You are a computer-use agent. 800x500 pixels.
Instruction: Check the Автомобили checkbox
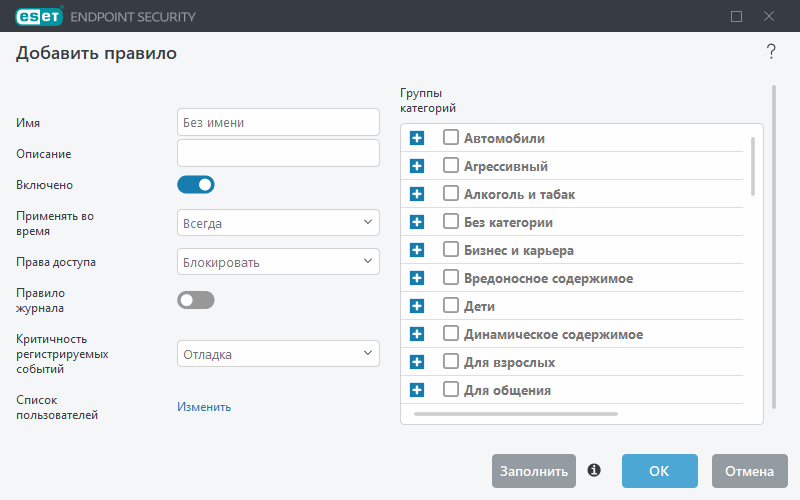coord(451,137)
